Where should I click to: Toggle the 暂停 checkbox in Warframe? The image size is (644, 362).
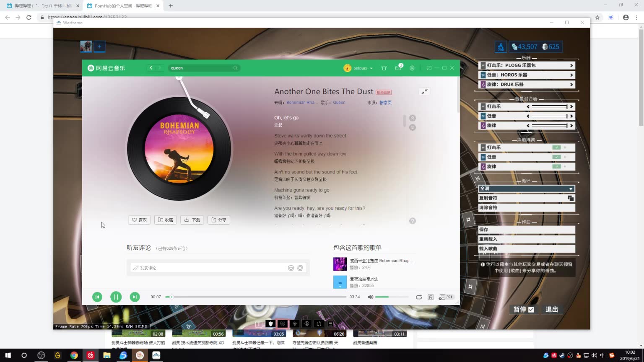tap(531, 310)
